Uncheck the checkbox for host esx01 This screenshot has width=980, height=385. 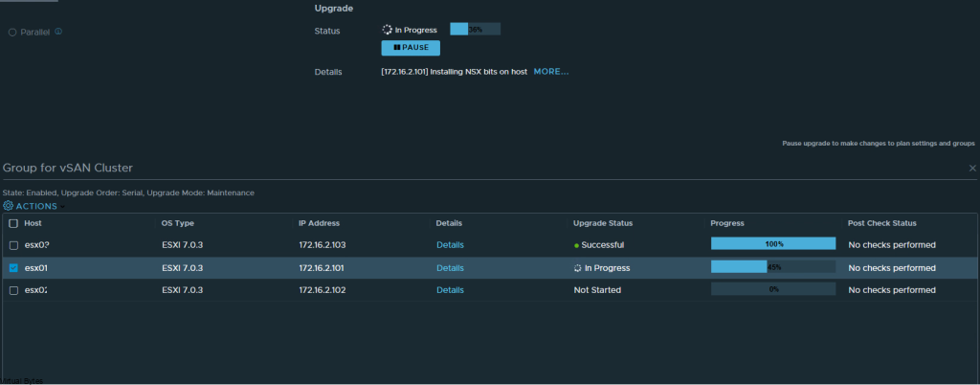[x=13, y=268]
